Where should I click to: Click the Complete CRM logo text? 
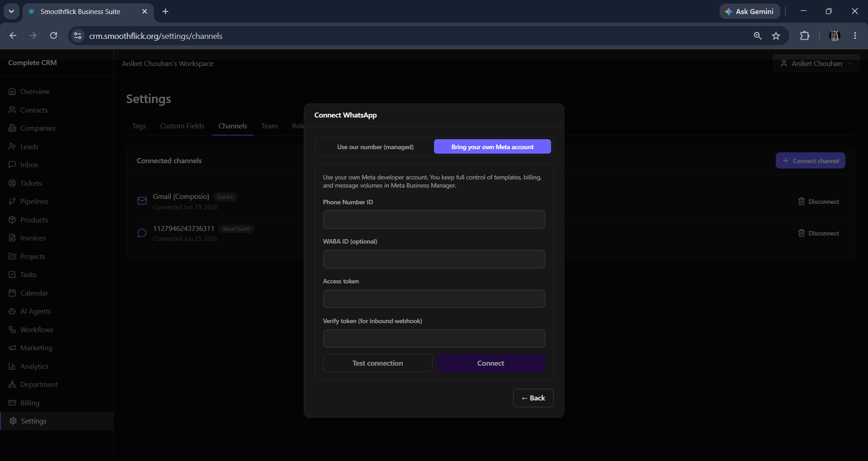pos(33,63)
